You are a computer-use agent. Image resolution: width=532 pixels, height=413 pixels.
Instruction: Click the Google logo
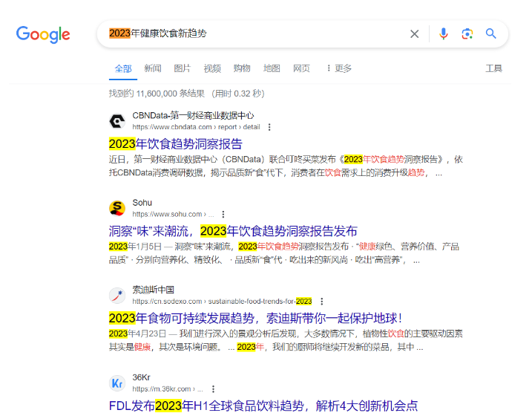[x=43, y=34]
